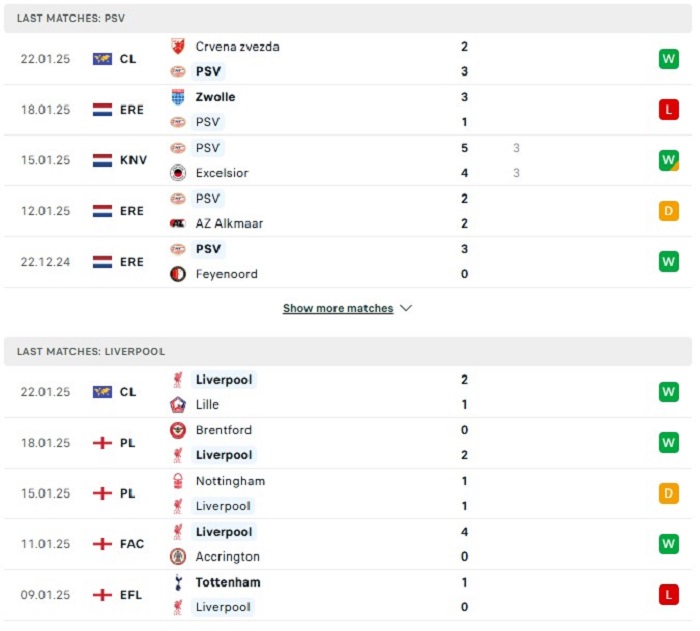
Task: Expand list with Show more matches
Action: pos(338,308)
